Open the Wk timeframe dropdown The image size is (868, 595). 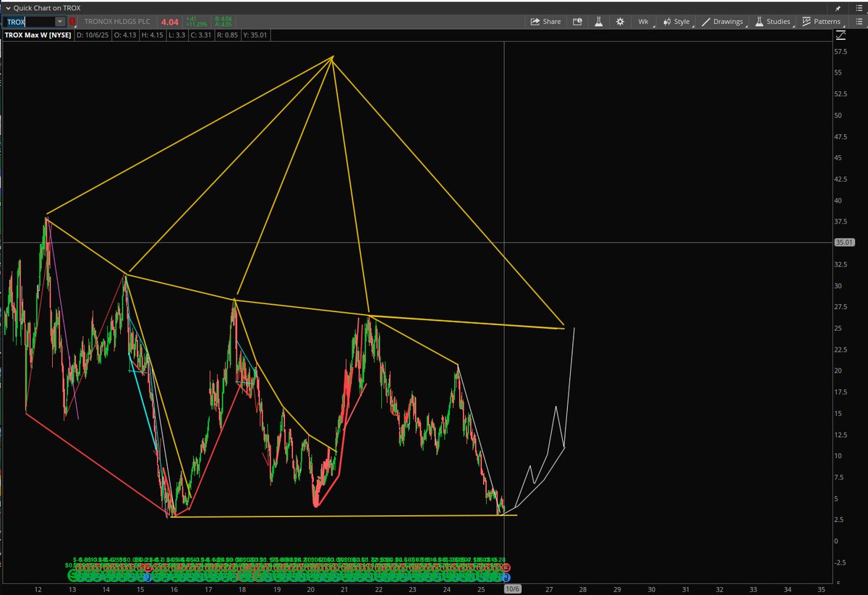(x=644, y=22)
